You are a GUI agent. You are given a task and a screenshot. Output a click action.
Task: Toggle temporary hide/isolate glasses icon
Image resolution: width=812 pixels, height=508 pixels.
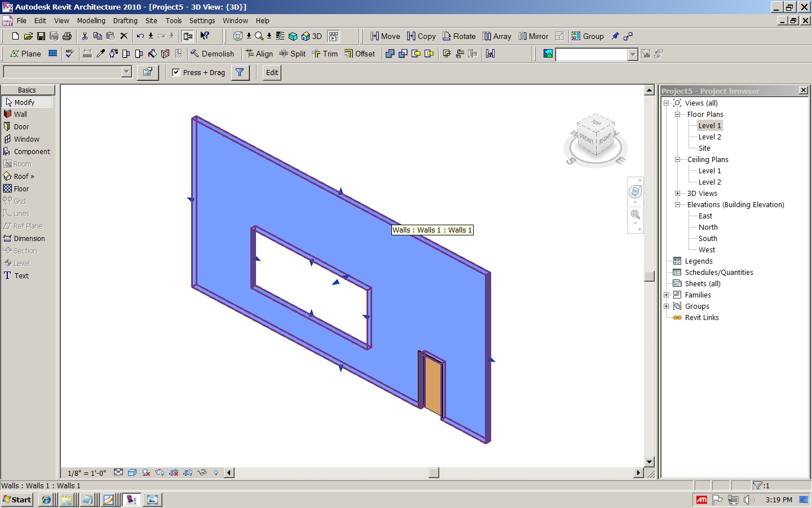[x=202, y=472]
